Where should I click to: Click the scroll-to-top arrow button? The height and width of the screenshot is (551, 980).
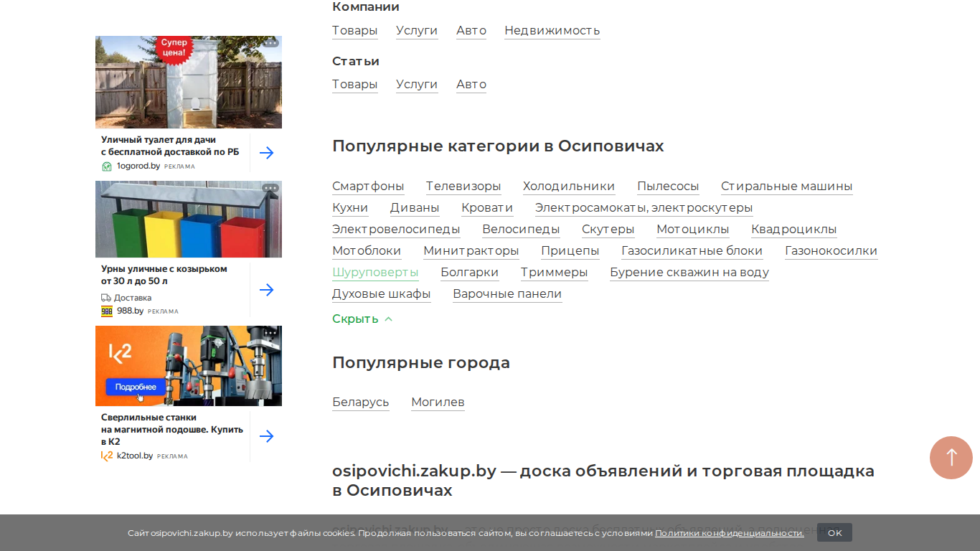tap(951, 458)
